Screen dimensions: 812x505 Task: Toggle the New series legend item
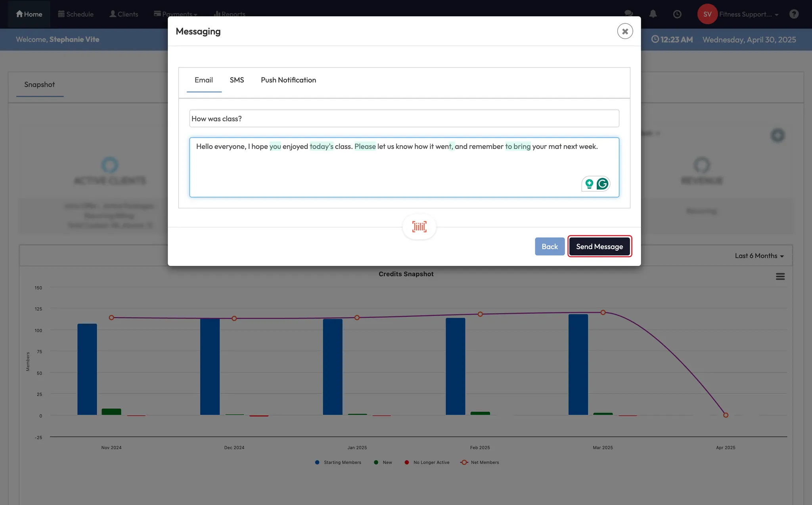pyautogui.click(x=383, y=462)
